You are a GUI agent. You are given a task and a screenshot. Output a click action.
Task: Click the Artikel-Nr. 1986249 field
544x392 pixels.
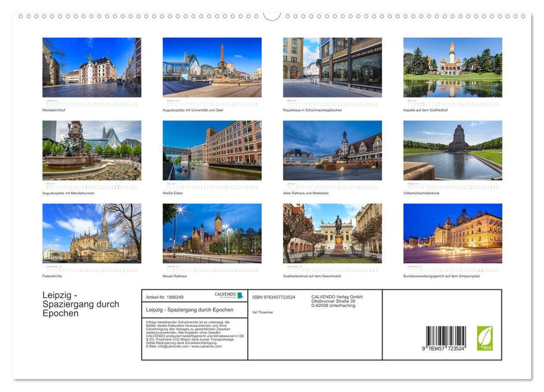[x=165, y=297]
